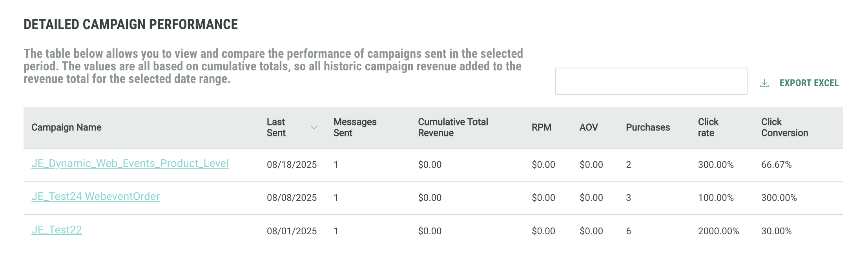The height and width of the screenshot is (272, 868).
Task: Sort the table by Purchases header
Action: [647, 127]
